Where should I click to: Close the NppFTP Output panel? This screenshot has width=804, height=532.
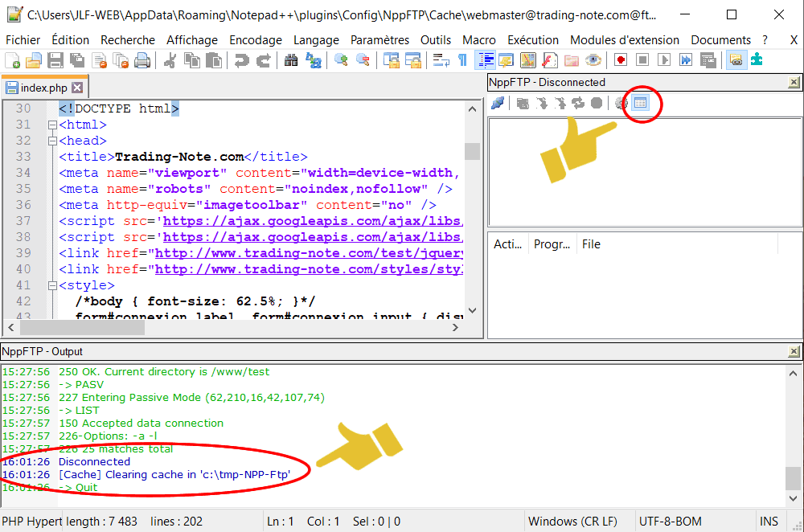794,351
